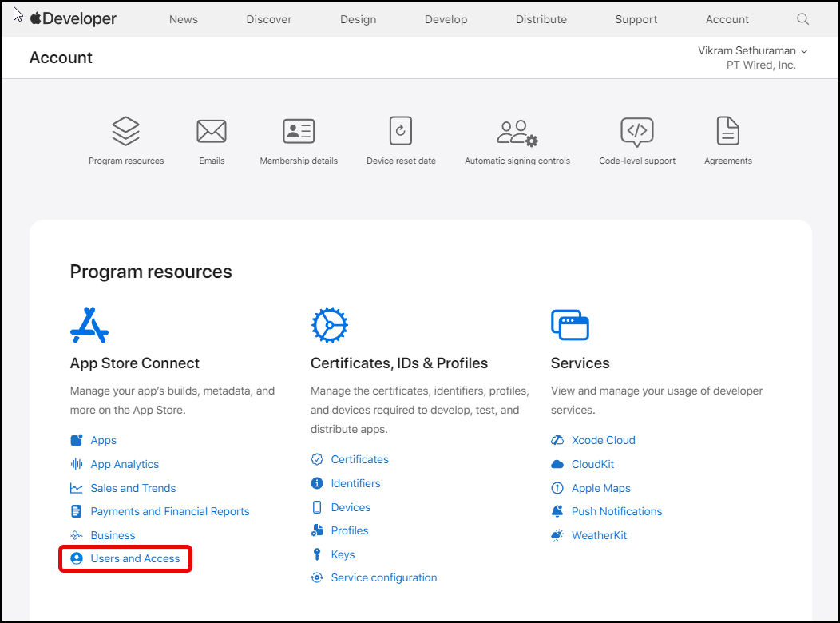
Task: Open the Xcode Cloud link
Action: 603,440
